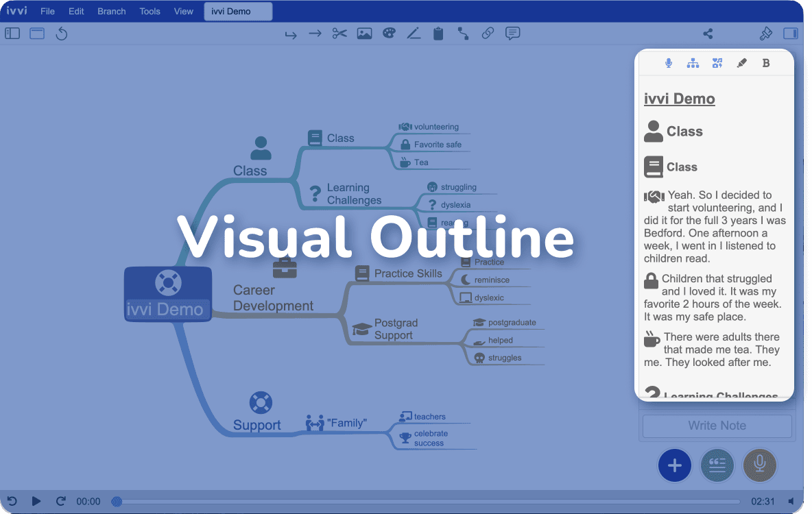This screenshot has height=514, width=812.
Task: Click the microphone icon in the outline panel
Action: (668, 62)
